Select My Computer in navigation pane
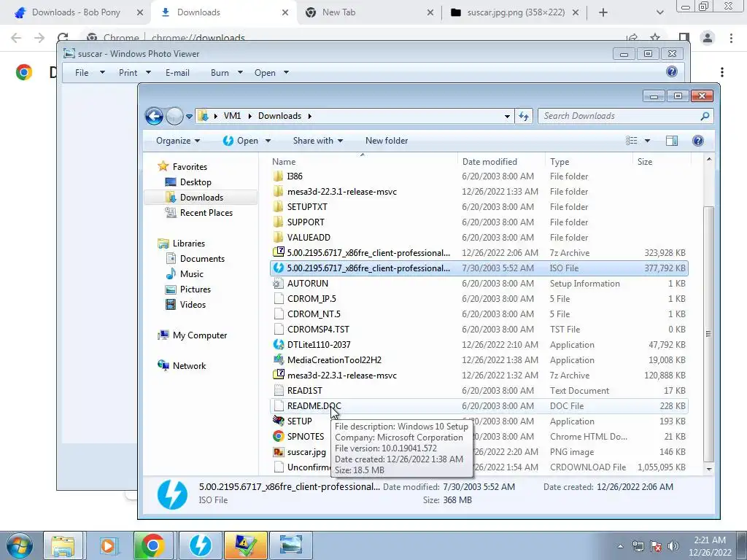Image resolution: width=747 pixels, height=560 pixels. click(200, 335)
